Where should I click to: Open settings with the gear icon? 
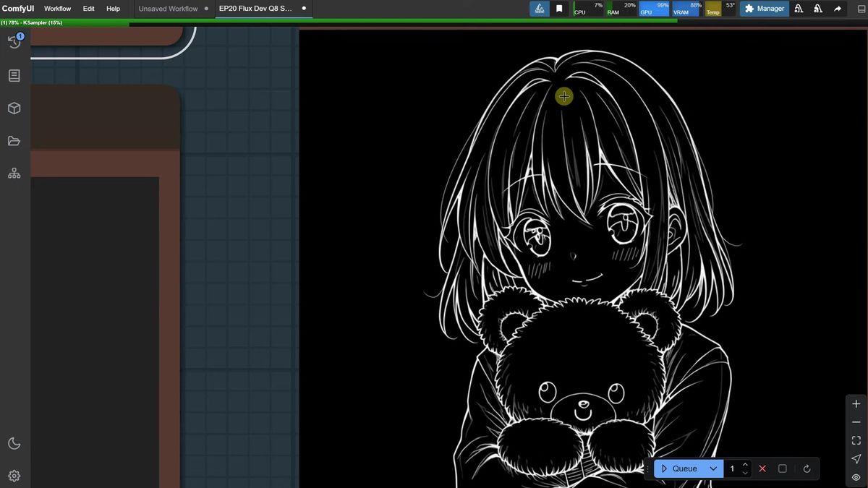[14, 476]
